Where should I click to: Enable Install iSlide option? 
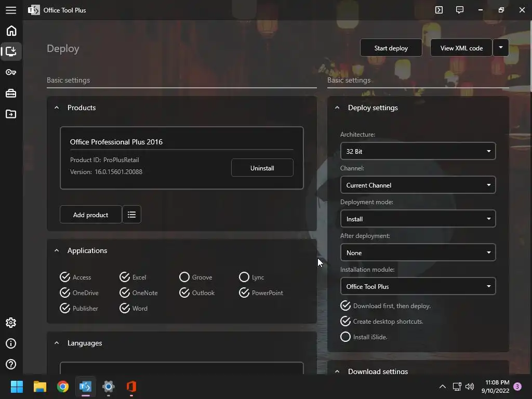click(x=364, y=337)
